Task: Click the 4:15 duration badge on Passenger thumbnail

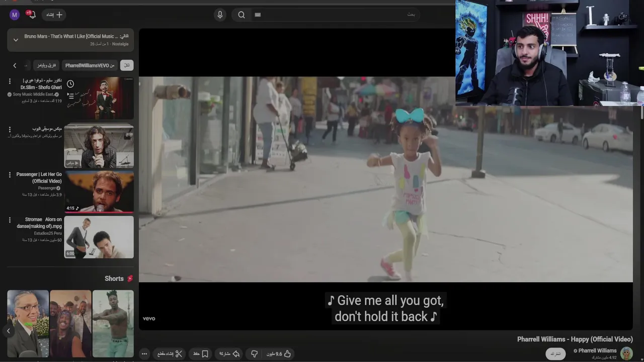Action: click(x=72, y=208)
